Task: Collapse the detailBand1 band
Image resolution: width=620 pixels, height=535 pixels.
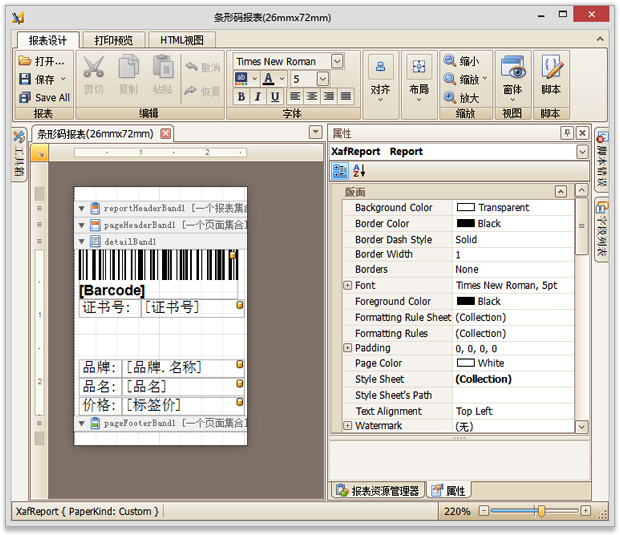Action: pos(82,241)
